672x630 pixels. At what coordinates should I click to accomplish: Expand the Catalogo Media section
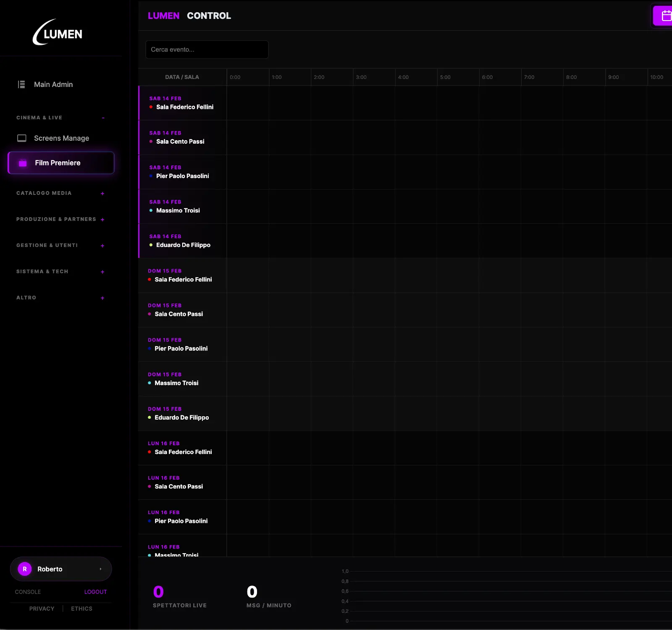pyautogui.click(x=102, y=194)
